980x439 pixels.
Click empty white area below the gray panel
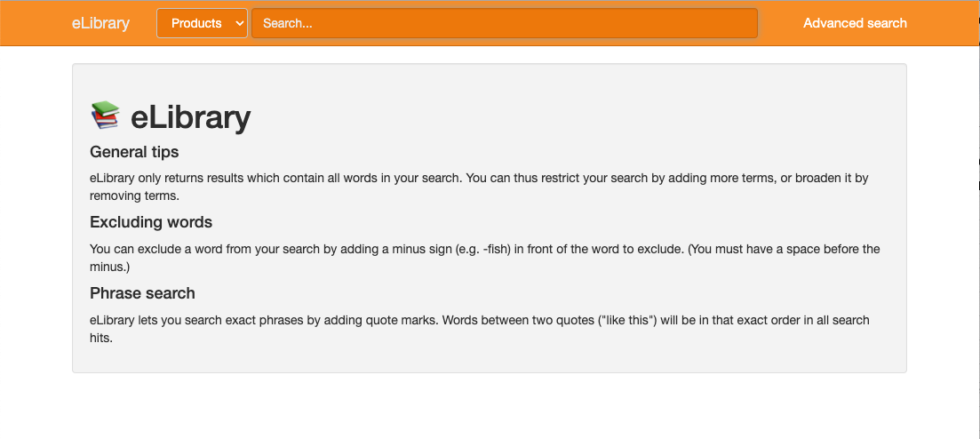489,406
